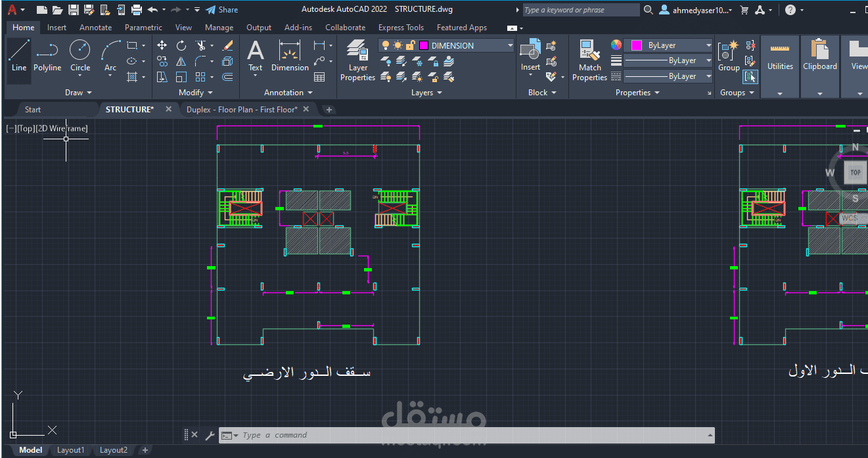Click the keyword search field
This screenshot has width=868, height=458.
pyautogui.click(x=581, y=10)
